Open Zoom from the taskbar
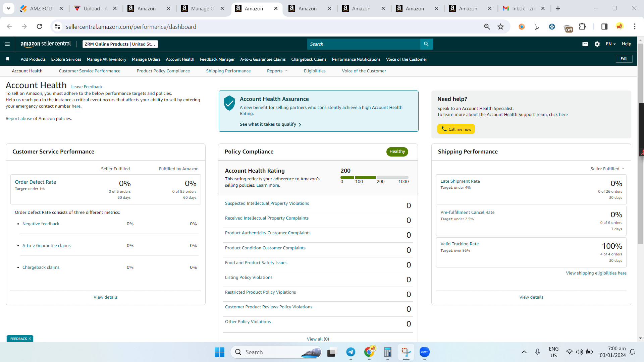The image size is (644, 362). coord(425,352)
